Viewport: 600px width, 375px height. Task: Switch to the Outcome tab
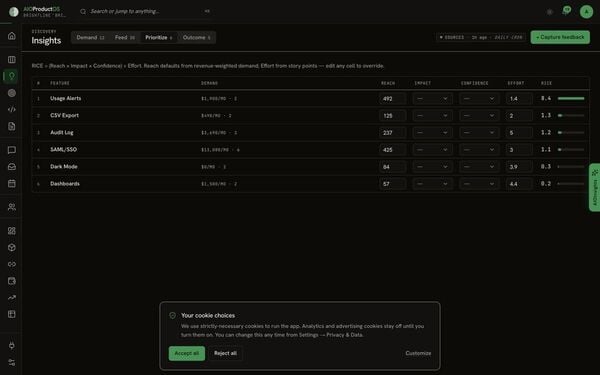(196, 38)
